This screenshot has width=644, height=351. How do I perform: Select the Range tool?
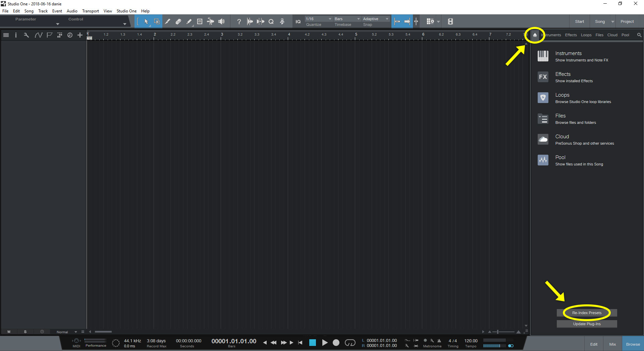tap(157, 21)
